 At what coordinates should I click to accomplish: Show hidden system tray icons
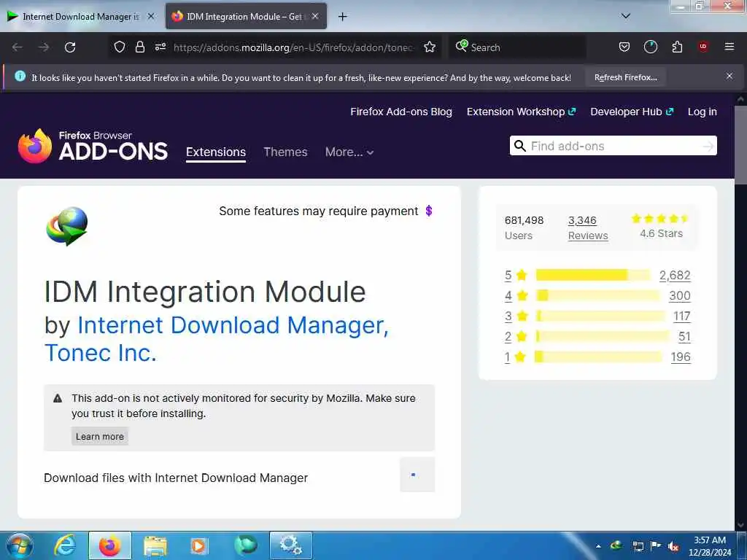(598, 546)
